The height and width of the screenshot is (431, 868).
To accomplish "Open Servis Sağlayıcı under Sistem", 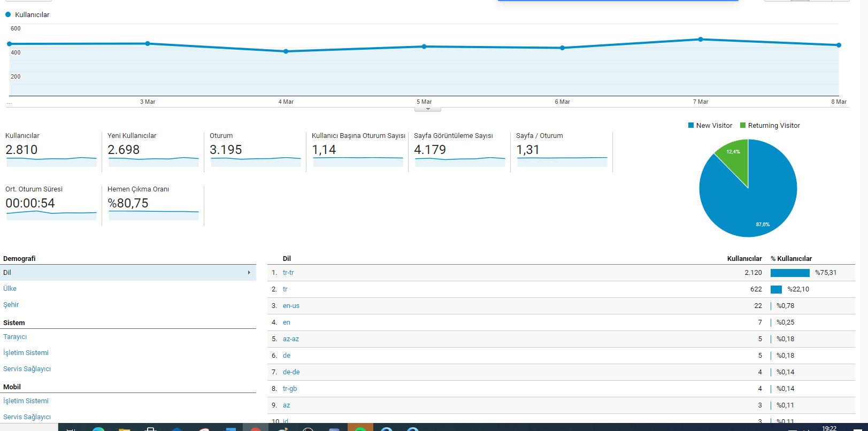I will click(27, 368).
